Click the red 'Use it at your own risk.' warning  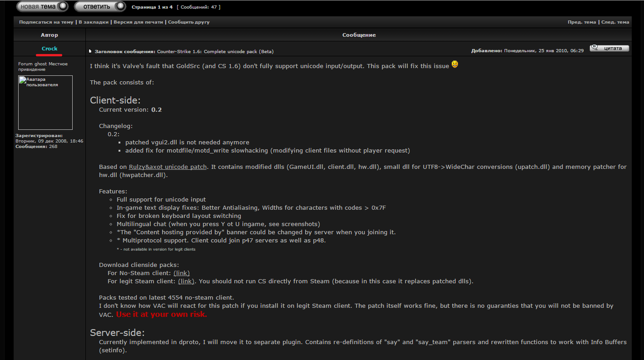tap(162, 314)
